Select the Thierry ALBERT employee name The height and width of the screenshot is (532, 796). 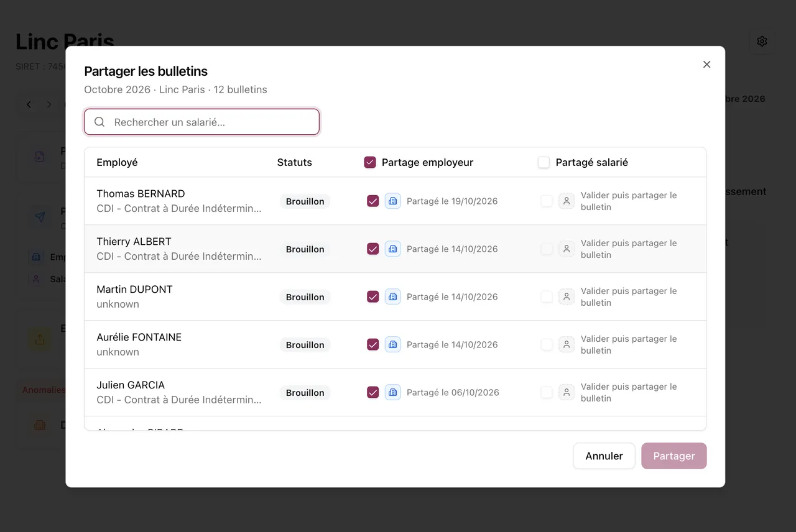pos(134,241)
